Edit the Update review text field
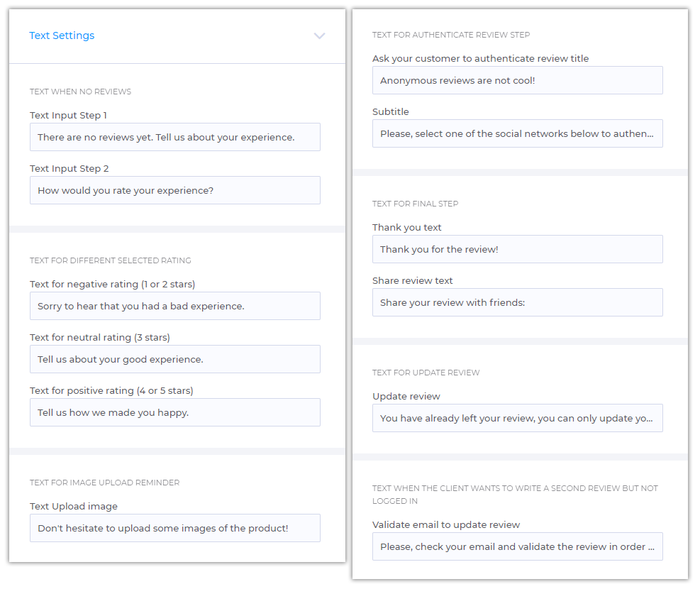Image resolution: width=700 pixels, height=589 pixels. click(x=518, y=418)
